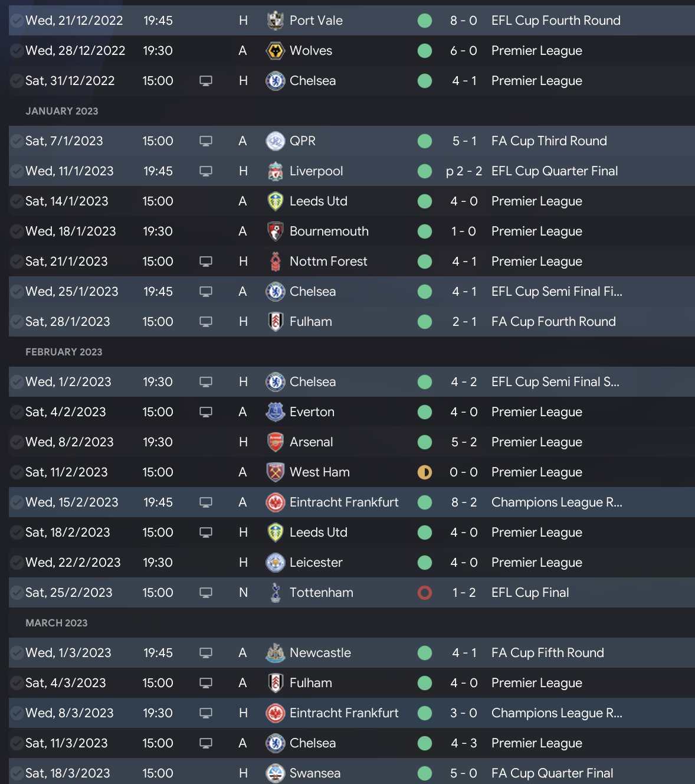The height and width of the screenshot is (784, 695).
Task: Click the Liverpool club badge
Action: [x=275, y=171]
